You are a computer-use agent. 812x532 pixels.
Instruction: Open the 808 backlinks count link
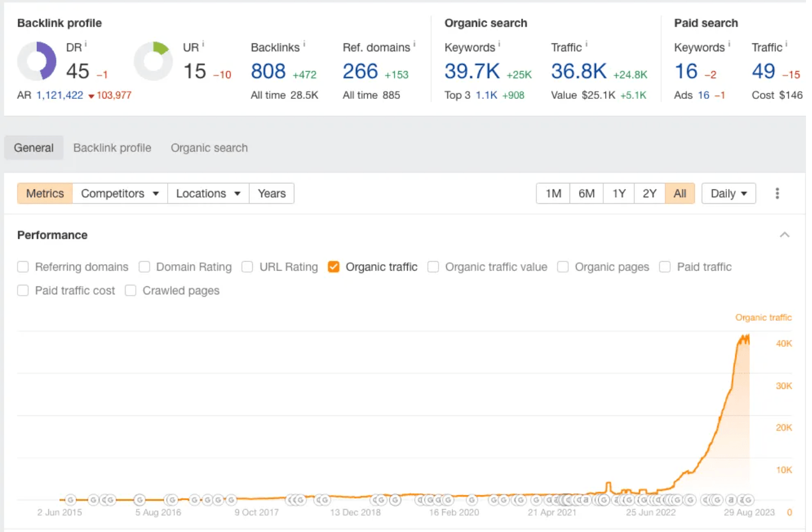click(268, 71)
